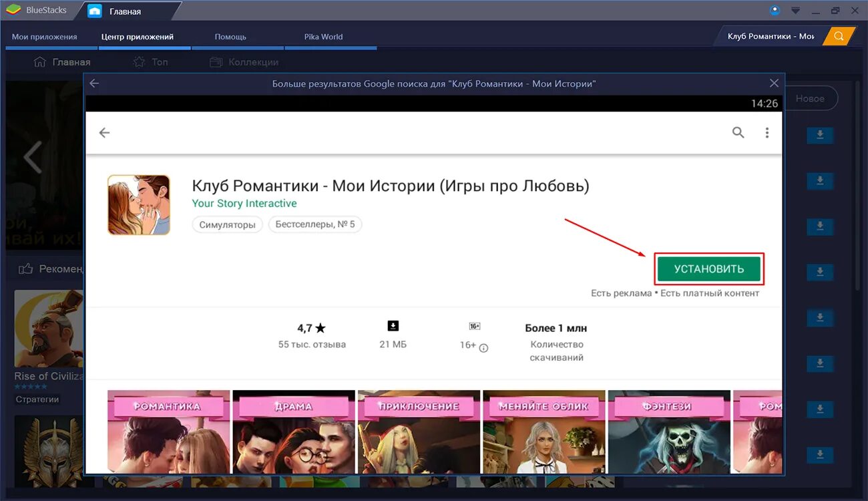Click the 16+ age rating info icon
The image size is (868, 501).
484,347
